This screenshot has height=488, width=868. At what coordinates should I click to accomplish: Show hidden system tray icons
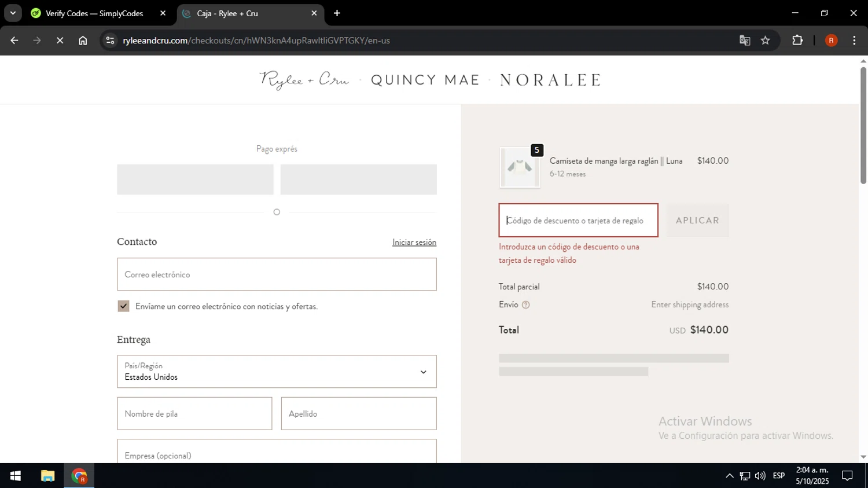tap(730, 476)
